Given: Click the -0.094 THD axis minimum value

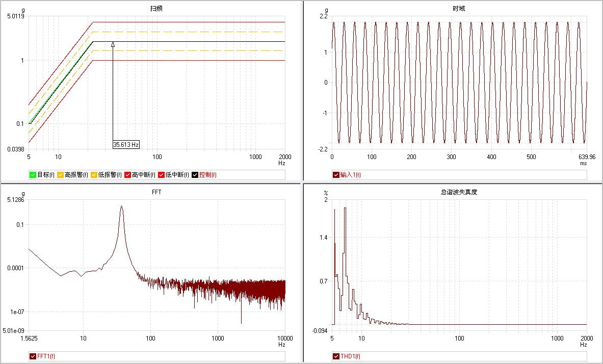Looking at the screenshot, I should pyautogui.click(x=319, y=331).
